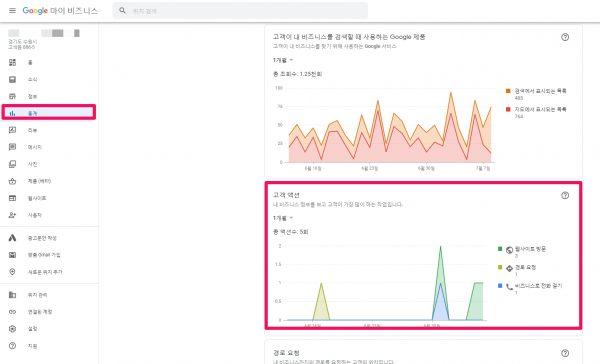Click the Google Ads create-ad icon
600x364 pixels.
click(12, 238)
